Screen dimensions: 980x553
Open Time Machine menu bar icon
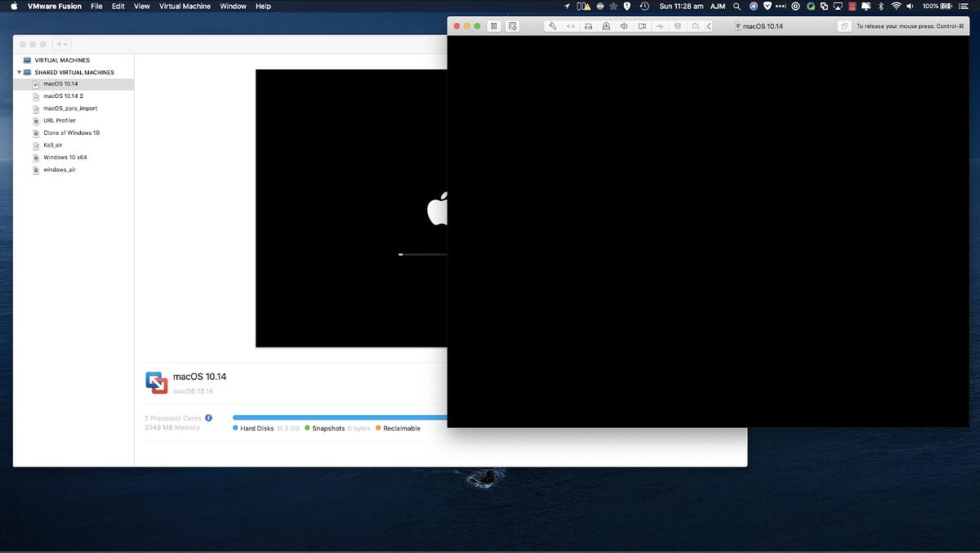(x=645, y=6)
